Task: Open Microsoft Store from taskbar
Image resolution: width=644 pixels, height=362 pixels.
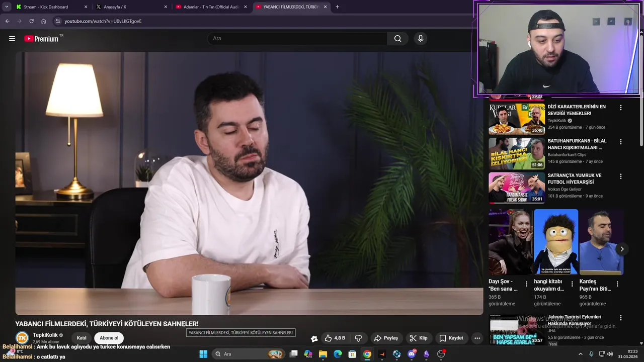Action: (352, 354)
